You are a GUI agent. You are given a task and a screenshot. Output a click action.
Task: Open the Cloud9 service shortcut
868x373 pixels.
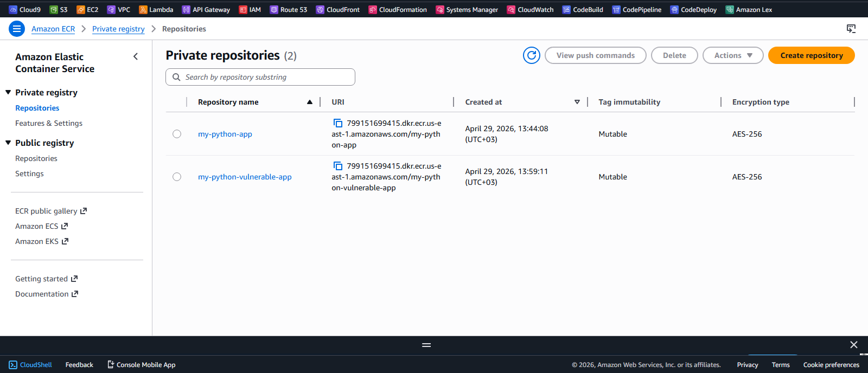tap(25, 9)
